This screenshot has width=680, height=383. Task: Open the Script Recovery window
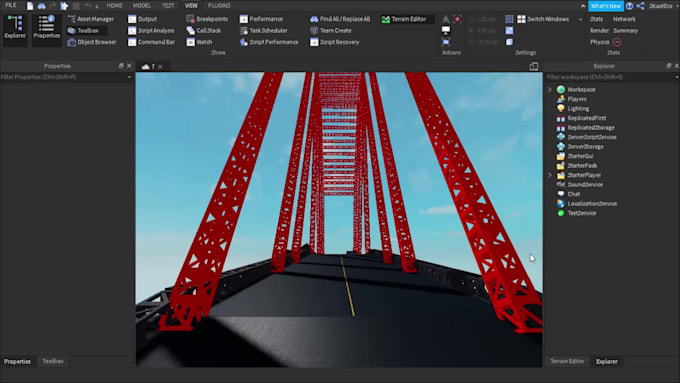[x=335, y=42]
